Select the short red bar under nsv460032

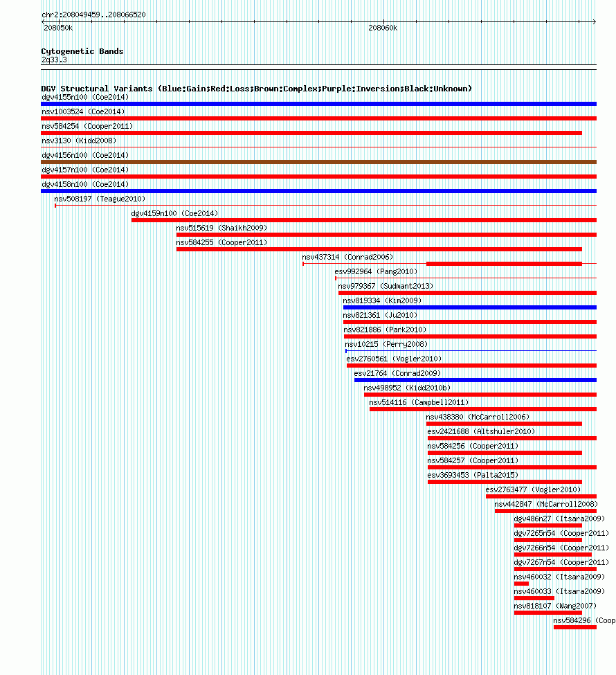[x=521, y=584]
